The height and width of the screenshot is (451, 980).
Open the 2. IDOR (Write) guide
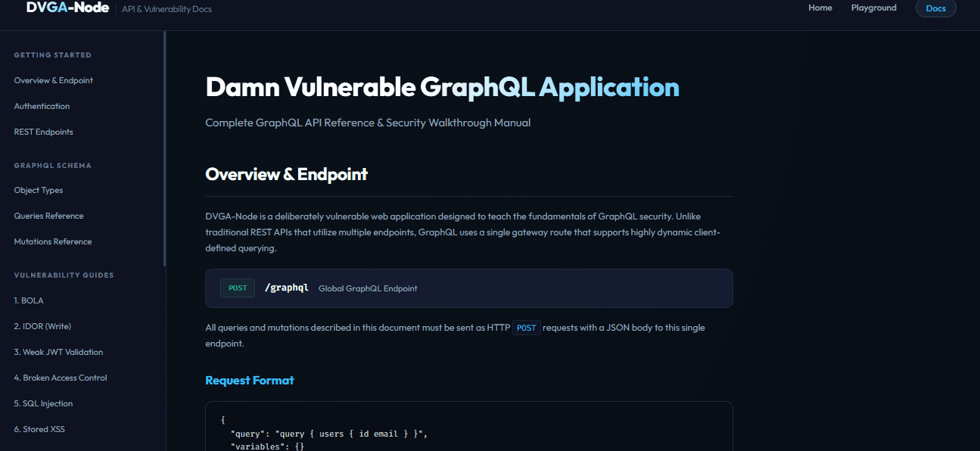pyautogui.click(x=42, y=326)
